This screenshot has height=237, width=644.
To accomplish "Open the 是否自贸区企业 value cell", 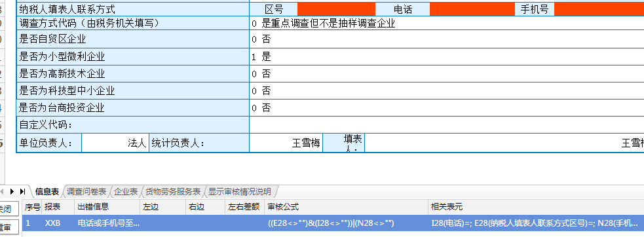I will click(446, 39).
